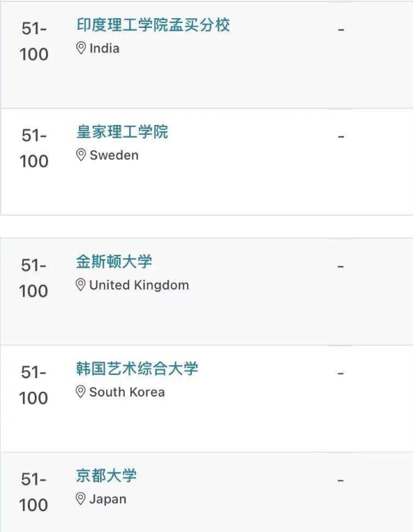Click the 51-100 rank for 印度理工学院孟买分校
The width and height of the screenshot is (413, 532).
point(34,41)
